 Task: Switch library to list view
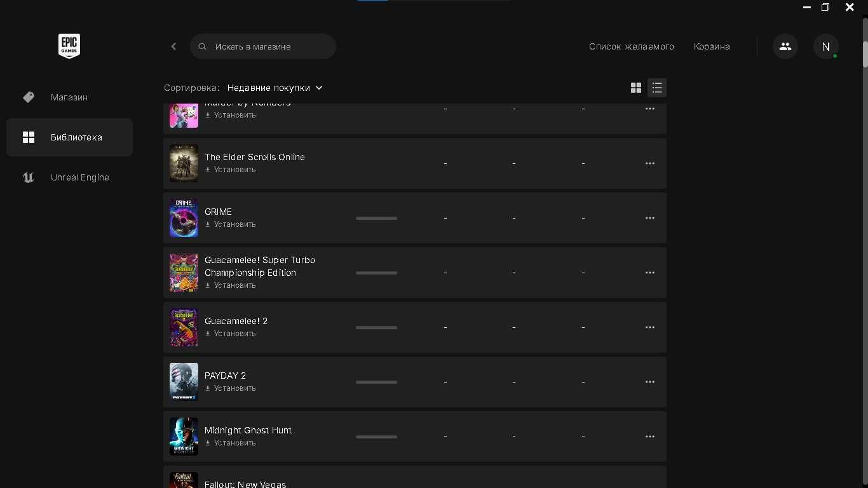point(657,88)
